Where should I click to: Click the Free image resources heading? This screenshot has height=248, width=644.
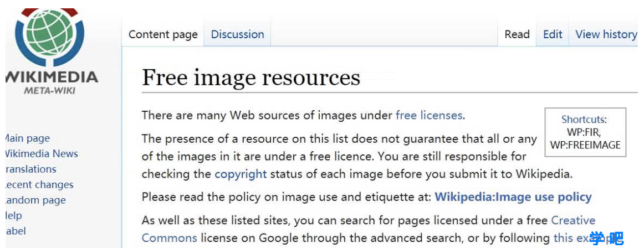251,78
